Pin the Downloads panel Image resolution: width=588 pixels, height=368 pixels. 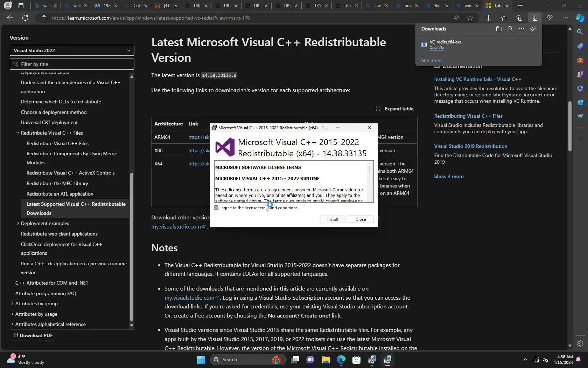(x=533, y=29)
